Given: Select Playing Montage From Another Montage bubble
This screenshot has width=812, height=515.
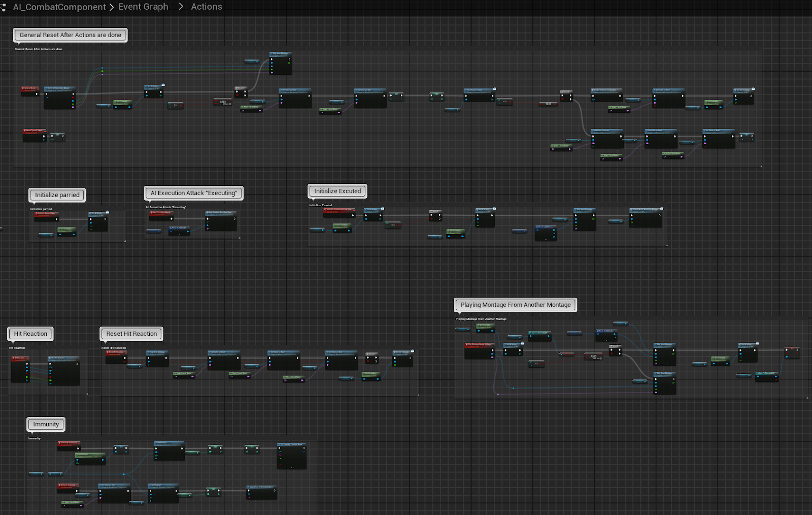Looking at the screenshot, I should (516, 305).
